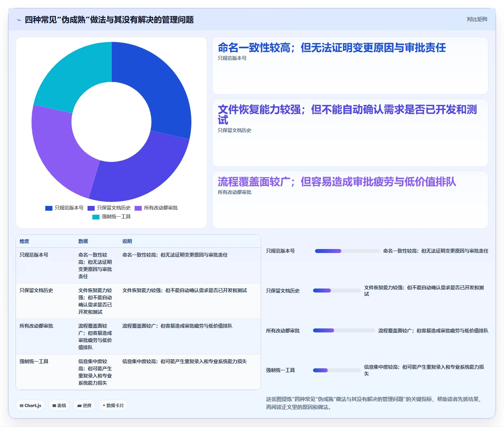Click the 只规范版本号 subtitle in the first card
504x427 pixels.
232,58
